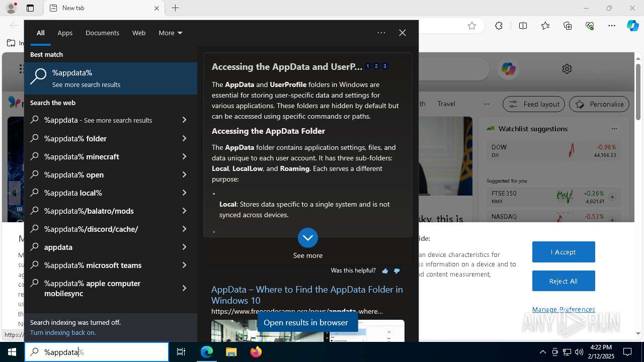
Task: Click thumbs down feedback icon
Action: pos(397,271)
